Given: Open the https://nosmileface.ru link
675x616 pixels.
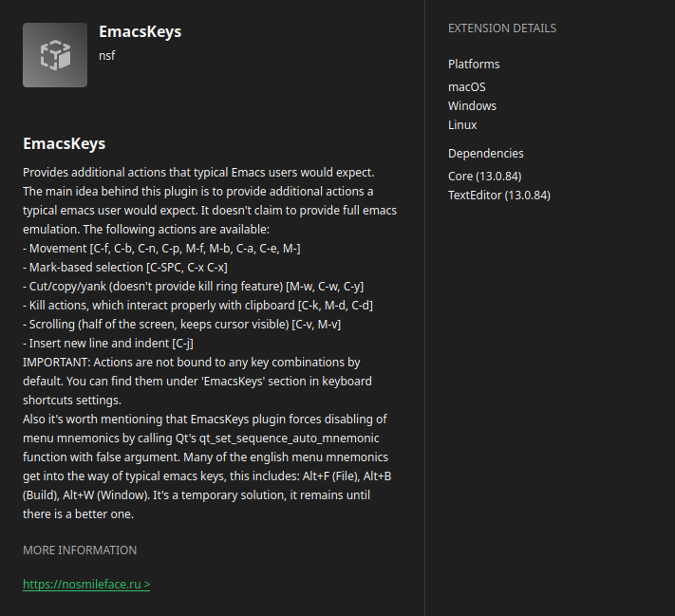Looking at the screenshot, I should (86, 584).
